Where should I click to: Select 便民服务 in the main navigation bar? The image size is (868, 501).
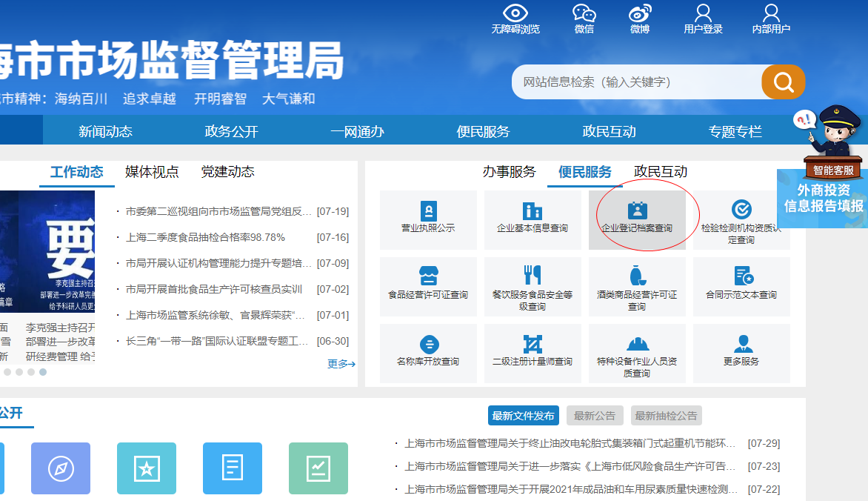click(x=483, y=131)
